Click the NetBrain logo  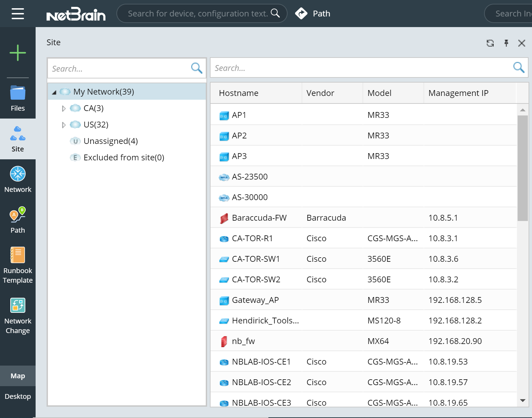pos(76,14)
